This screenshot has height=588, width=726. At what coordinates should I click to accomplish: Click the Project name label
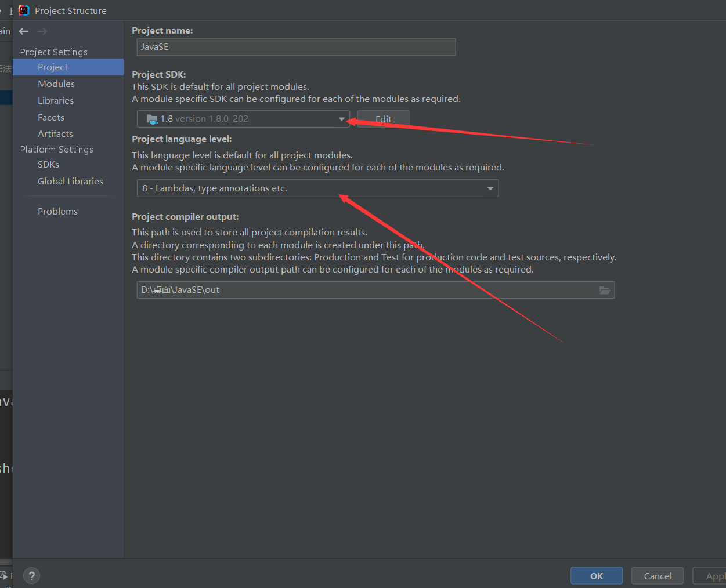click(x=162, y=31)
